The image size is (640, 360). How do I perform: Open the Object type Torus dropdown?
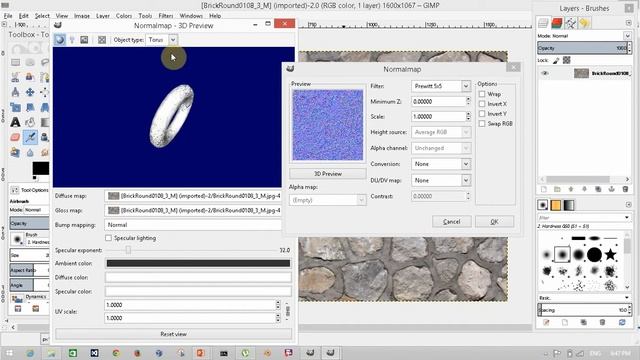click(x=162, y=40)
